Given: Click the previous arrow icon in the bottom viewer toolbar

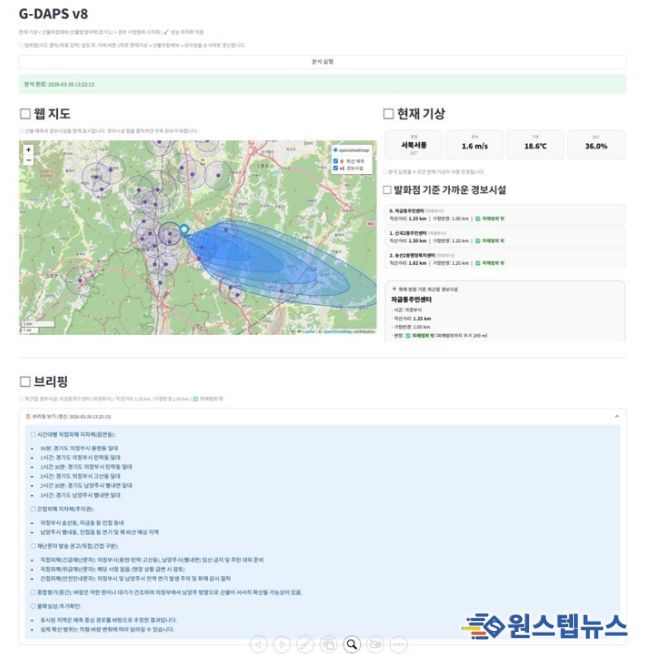Looking at the screenshot, I should pyautogui.click(x=258, y=644).
